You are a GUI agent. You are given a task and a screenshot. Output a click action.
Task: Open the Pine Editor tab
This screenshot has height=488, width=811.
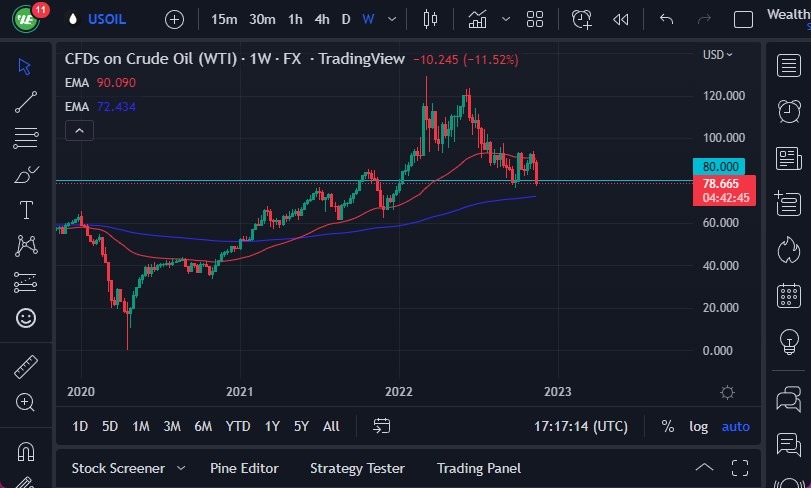[x=244, y=468]
